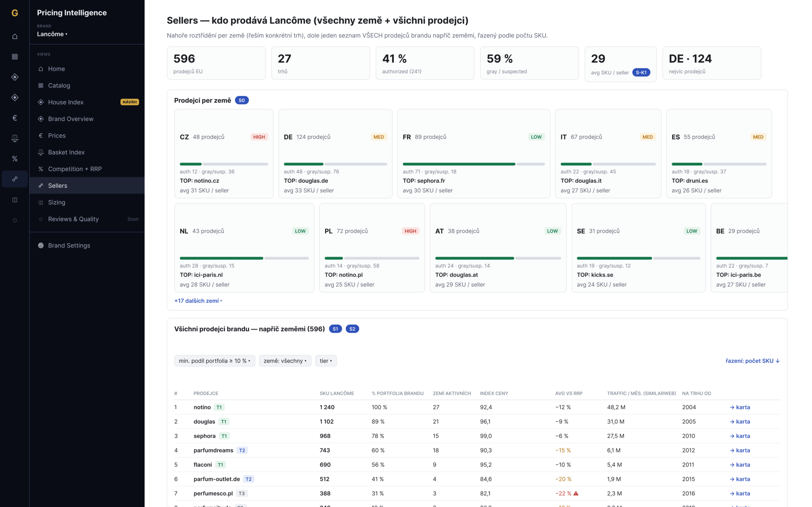The height and width of the screenshot is (507, 812).
Task: Click the SKU Lancôme column header
Action: point(337,393)
